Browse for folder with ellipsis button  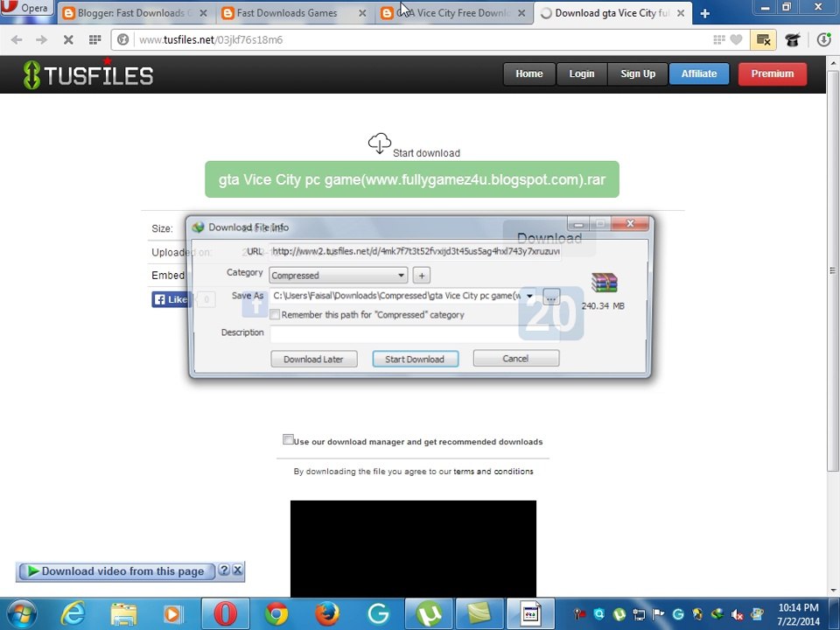(551, 297)
